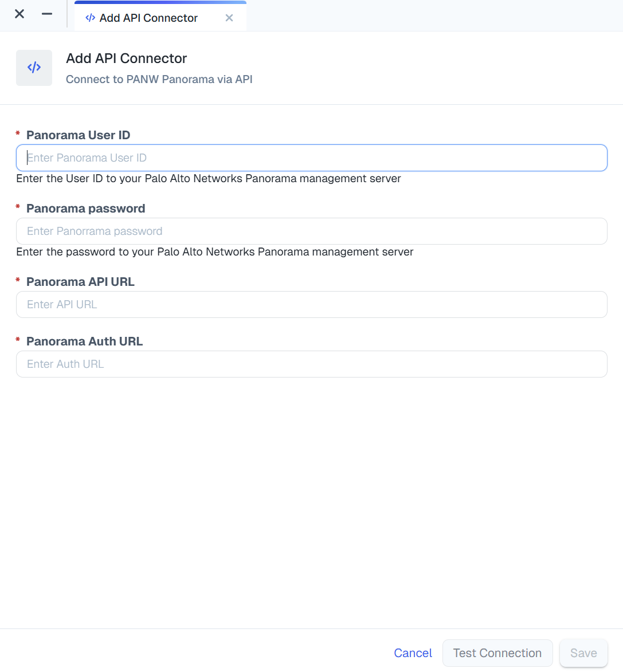Image resolution: width=623 pixels, height=672 pixels.
Task: Focus the Panorama User ID input field
Action: [x=311, y=158]
